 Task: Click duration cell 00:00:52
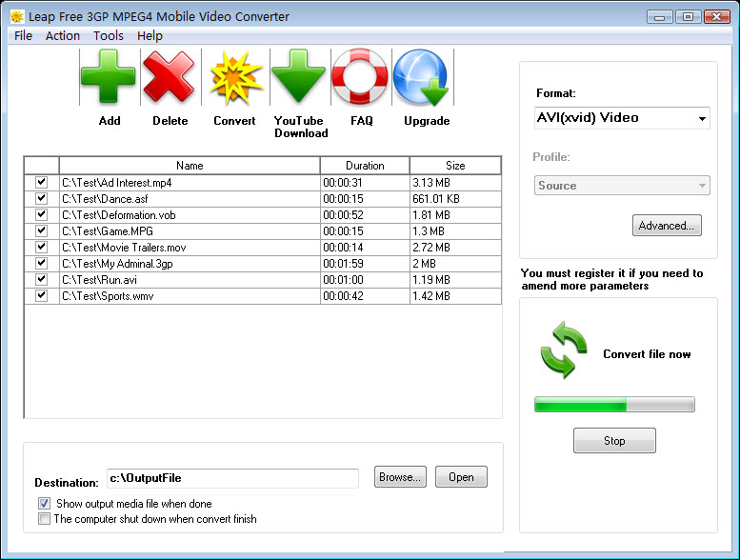pos(365,215)
